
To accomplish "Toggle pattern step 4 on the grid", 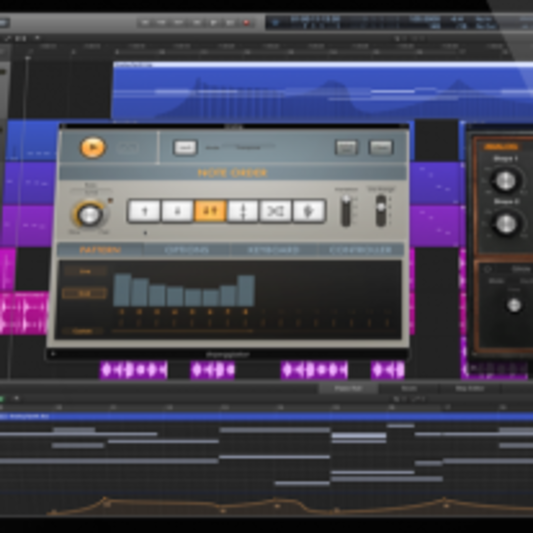I will (175, 312).
